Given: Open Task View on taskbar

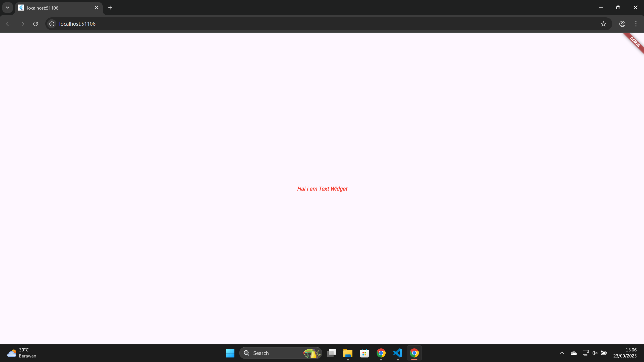Looking at the screenshot, I should [331, 353].
